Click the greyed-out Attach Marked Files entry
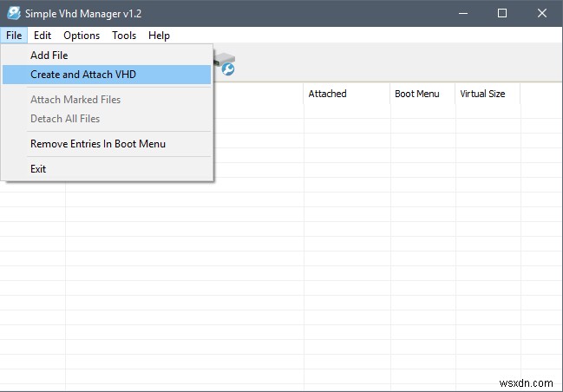The width and height of the screenshot is (563, 392). (107, 100)
